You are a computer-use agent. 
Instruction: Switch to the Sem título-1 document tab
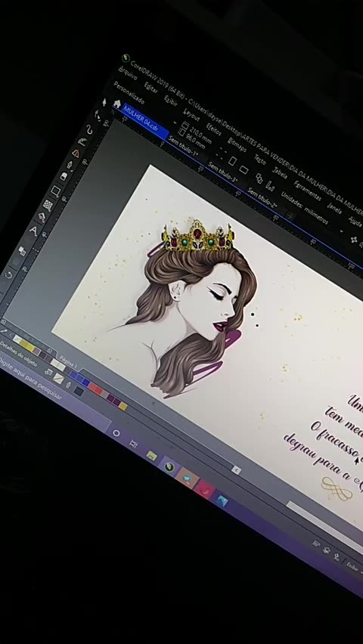tap(183, 146)
